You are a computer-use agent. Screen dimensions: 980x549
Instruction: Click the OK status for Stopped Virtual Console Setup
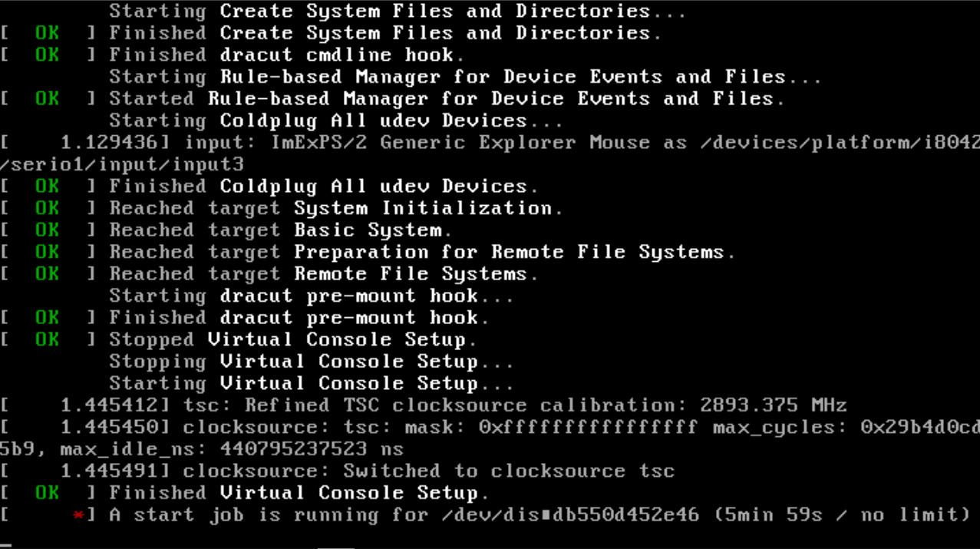47,339
